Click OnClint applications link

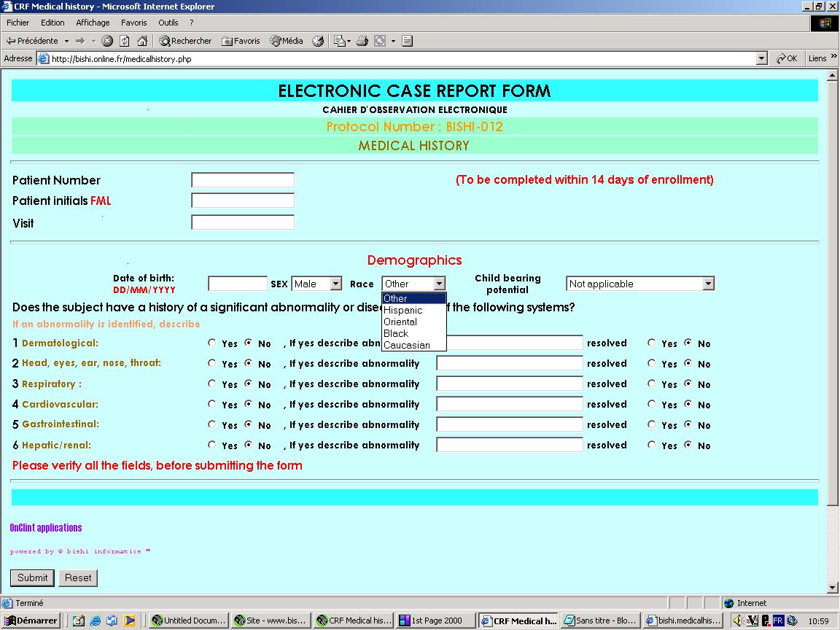click(x=45, y=528)
